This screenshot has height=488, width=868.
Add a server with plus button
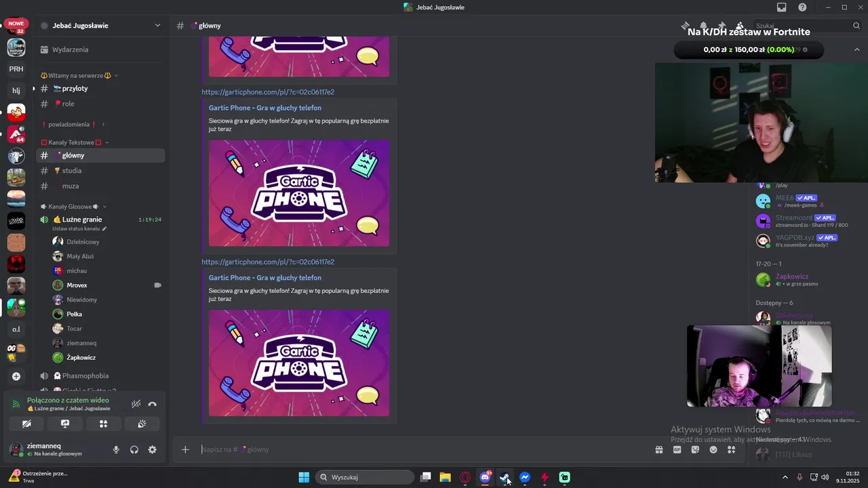pyautogui.click(x=16, y=376)
